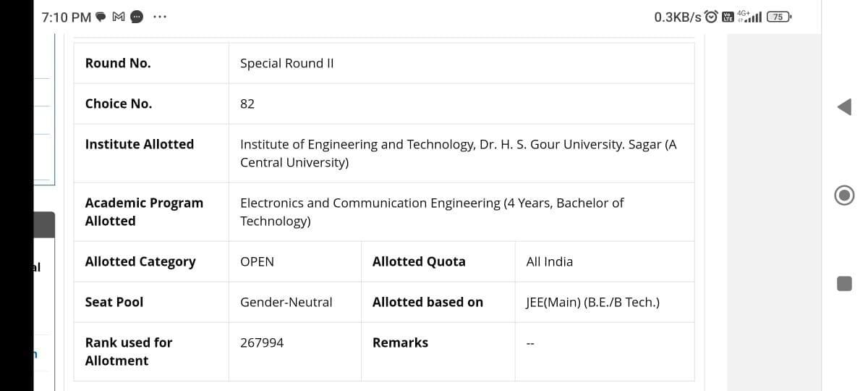Tap the Android back triangle button
Viewport: 868px width, 391px height.
[x=844, y=107]
